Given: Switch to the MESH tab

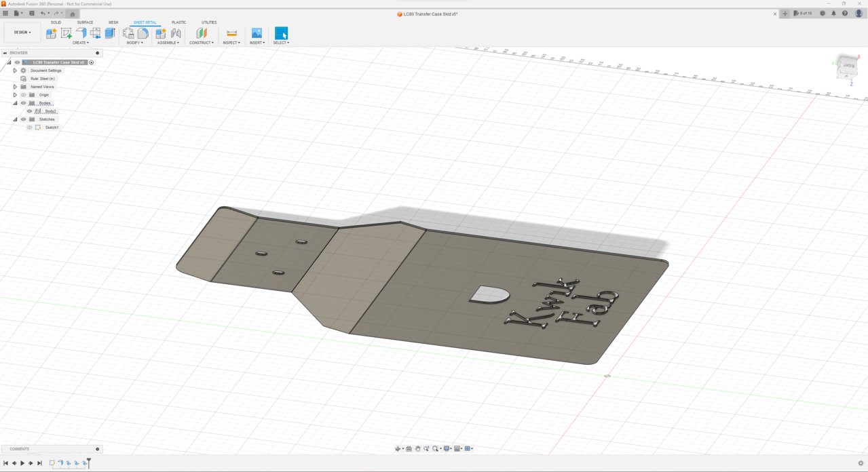Looking at the screenshot, I should pos(113,22).
